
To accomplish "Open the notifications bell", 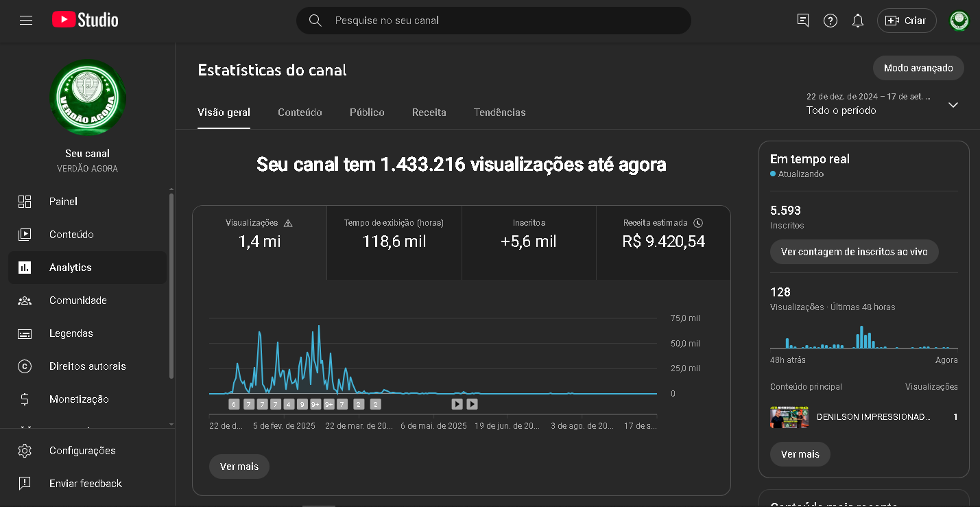I will pyautogui.click(x=858, y=21).
